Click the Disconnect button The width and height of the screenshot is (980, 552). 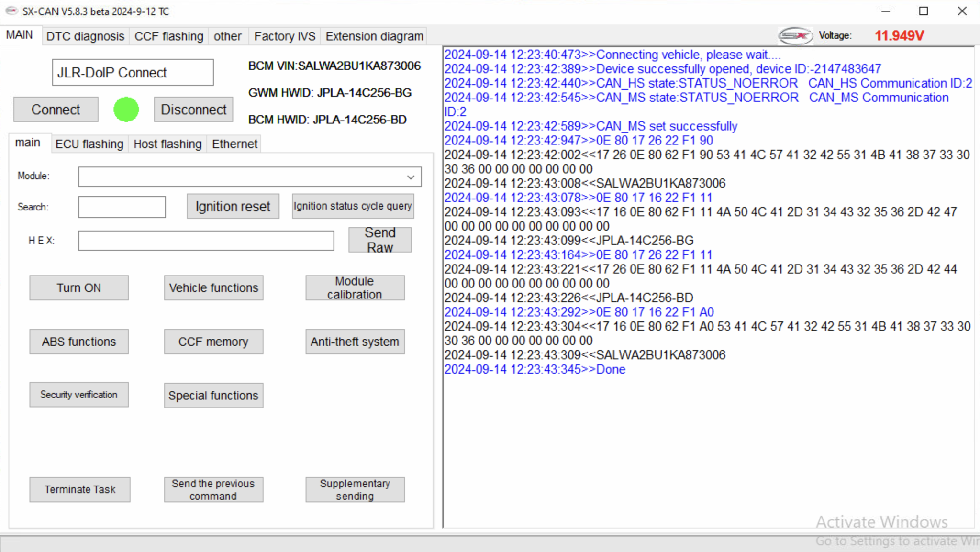[193, 110]
